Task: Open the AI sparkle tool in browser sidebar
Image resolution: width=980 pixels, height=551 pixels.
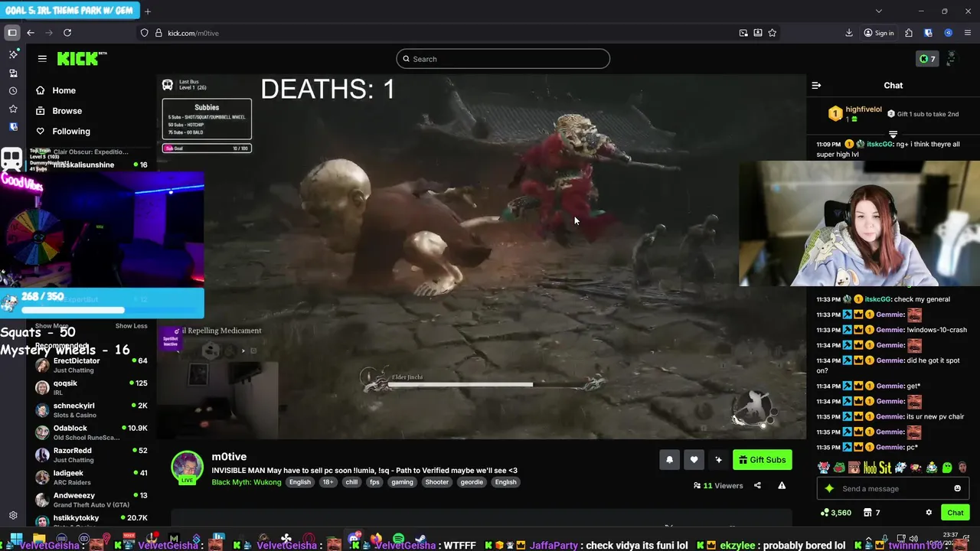Action: [13, 54]
